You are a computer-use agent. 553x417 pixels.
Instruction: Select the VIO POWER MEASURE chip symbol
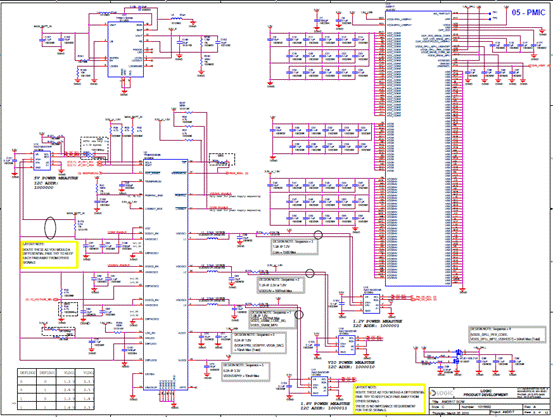pos(347,345)
